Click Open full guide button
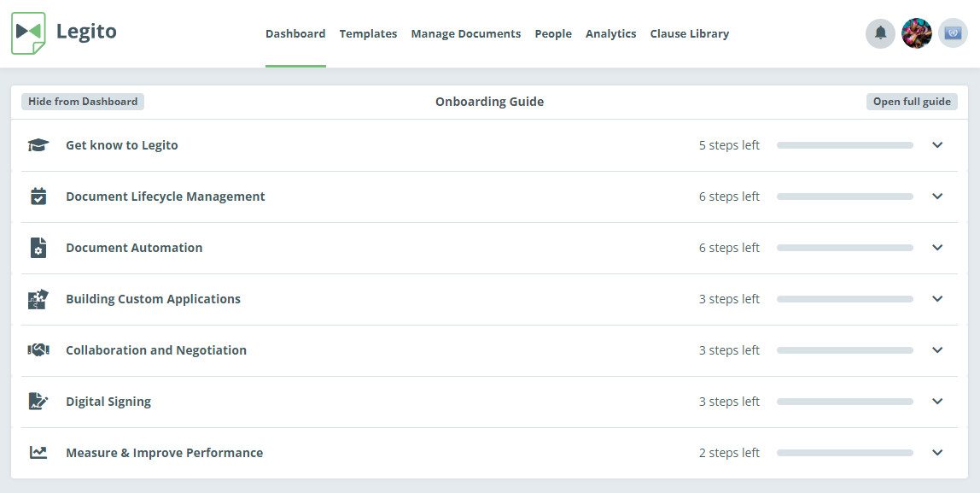The height and width of the screenshot is (493, 980). (912, 102)
